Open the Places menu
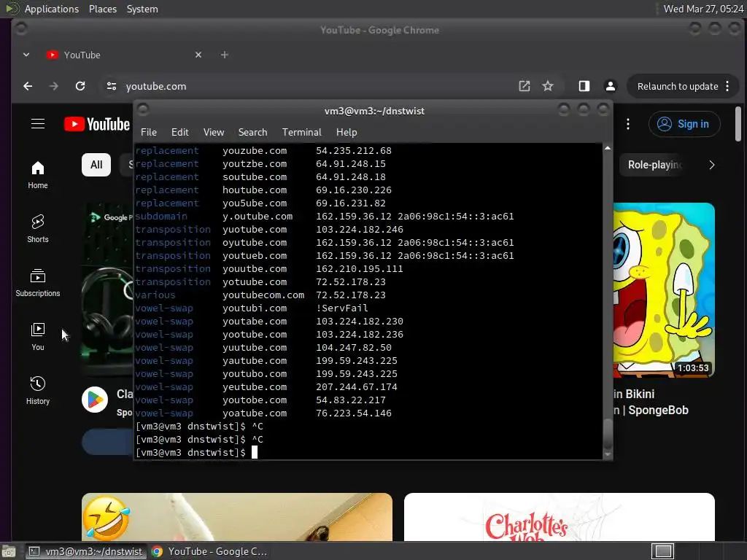 point(102,9)
